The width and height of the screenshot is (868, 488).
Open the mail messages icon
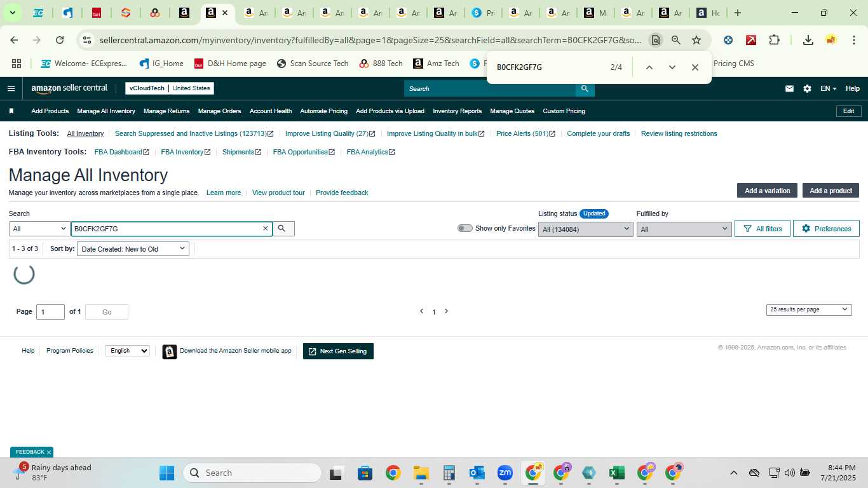[789, 88]
